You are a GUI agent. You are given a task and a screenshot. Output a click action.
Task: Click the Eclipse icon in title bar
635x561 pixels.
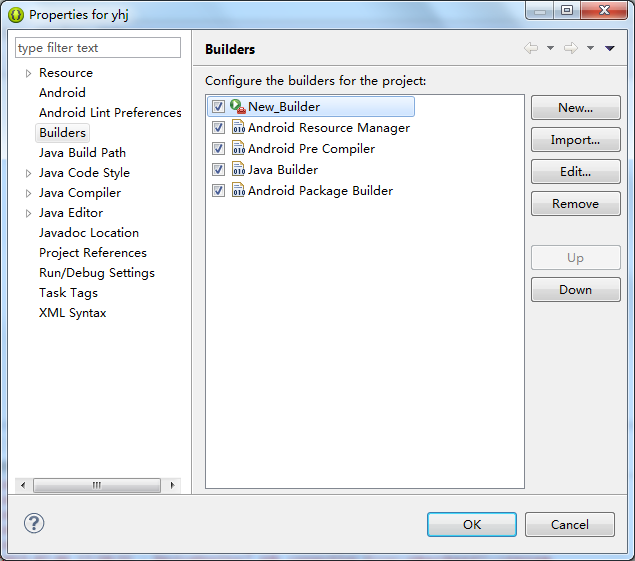pyautogui.click(x=16, y=15)
